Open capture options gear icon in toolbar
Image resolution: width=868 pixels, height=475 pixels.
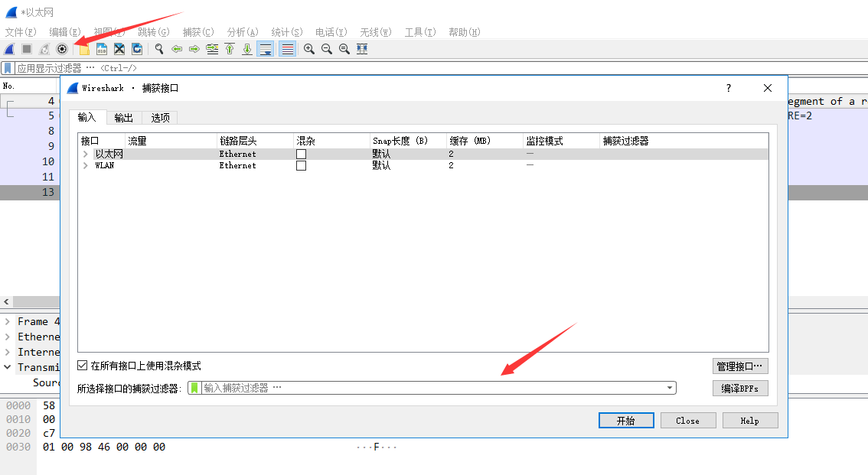(62, 49)
